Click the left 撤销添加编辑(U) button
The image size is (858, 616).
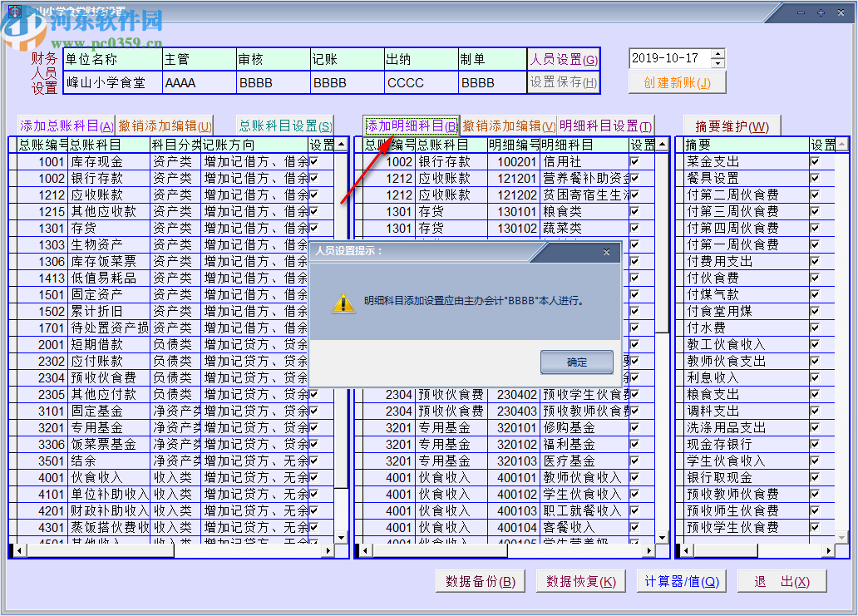[x=165, y=126]
